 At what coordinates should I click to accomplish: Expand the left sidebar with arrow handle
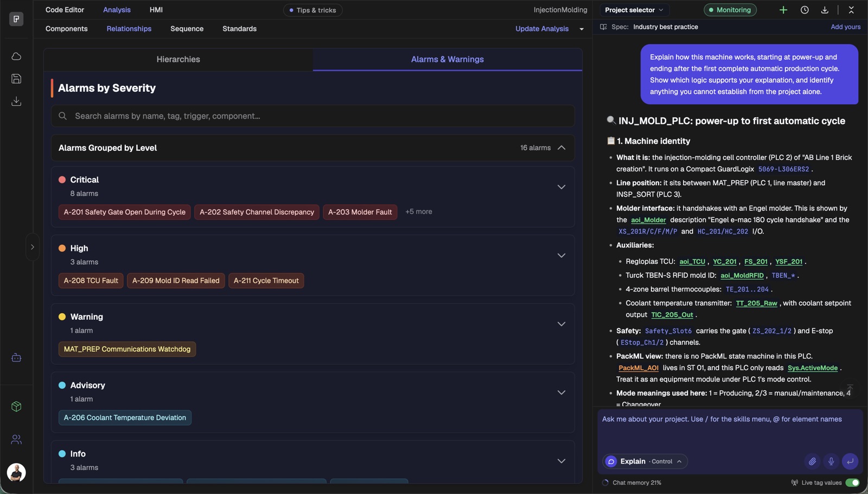click(33, 247)
